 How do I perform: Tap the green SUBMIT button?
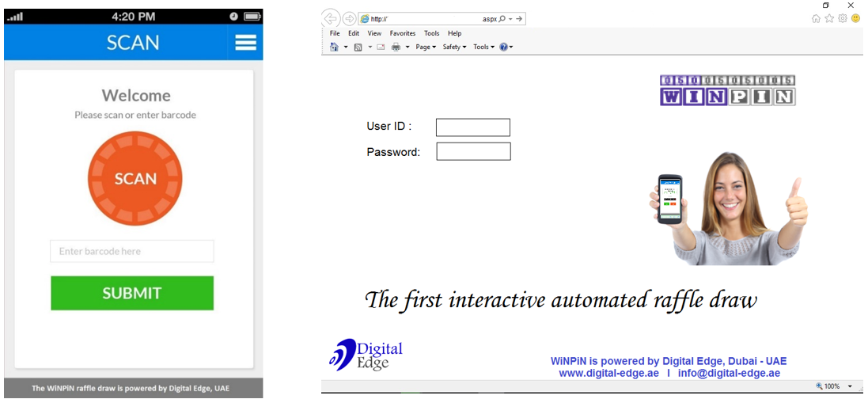[132, 293]
